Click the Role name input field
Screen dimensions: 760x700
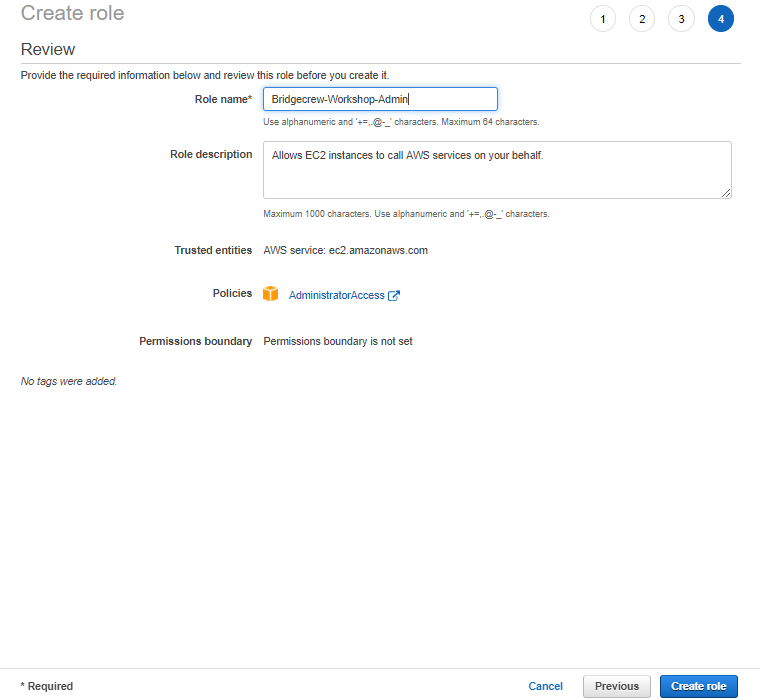point(380,99)
